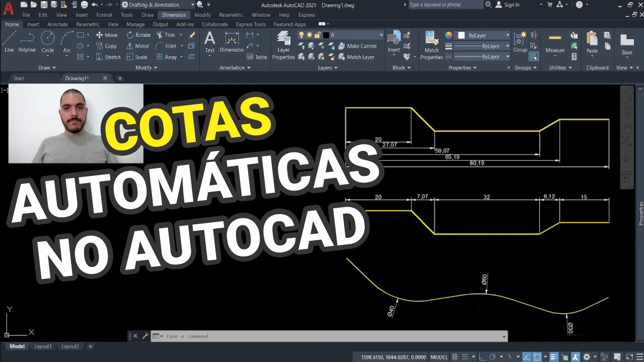Open the ByLayer color dropdown
Image resolution: width=644 pixels, height=362 pixels.
tap(482, 35)
